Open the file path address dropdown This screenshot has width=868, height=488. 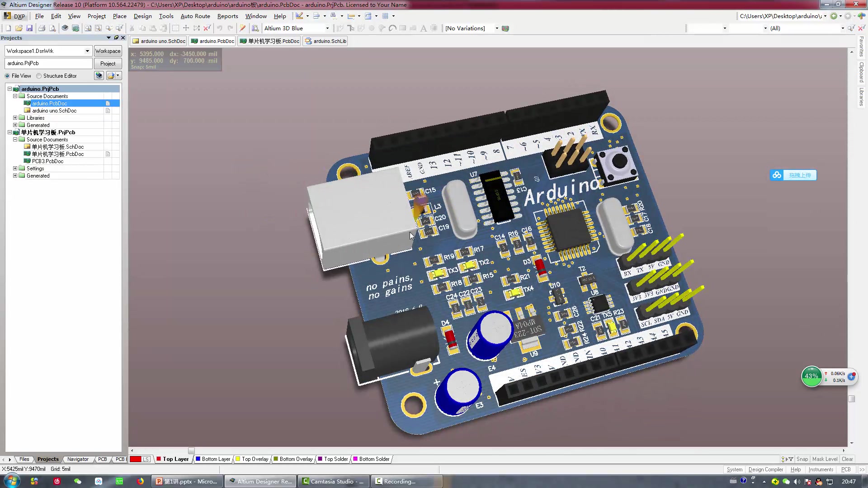point(825,16)
